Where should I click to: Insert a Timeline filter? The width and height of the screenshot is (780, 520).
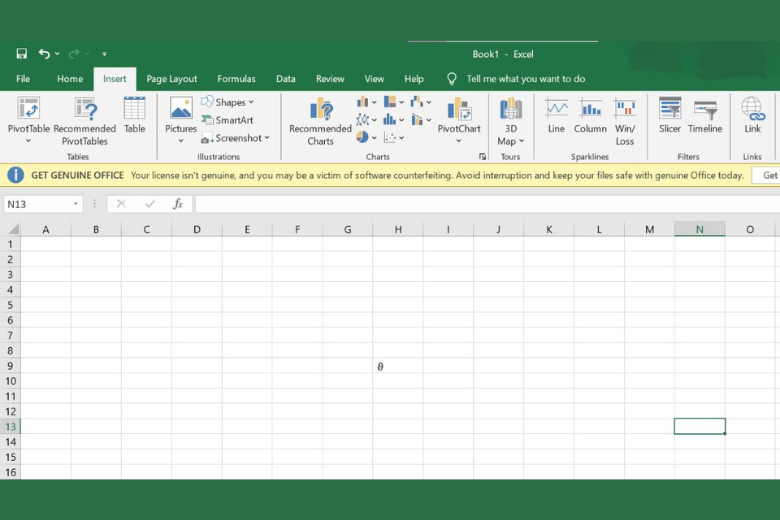click(705, 115)
